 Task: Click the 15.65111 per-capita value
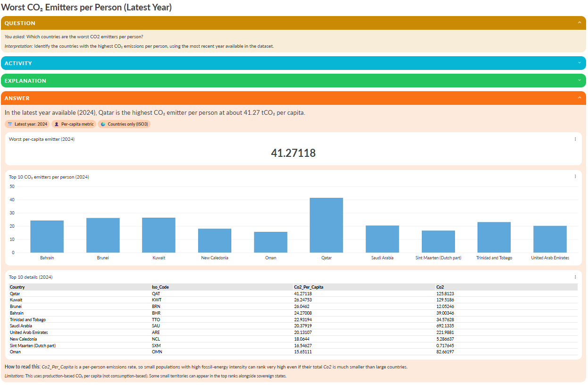pos(303,352)
